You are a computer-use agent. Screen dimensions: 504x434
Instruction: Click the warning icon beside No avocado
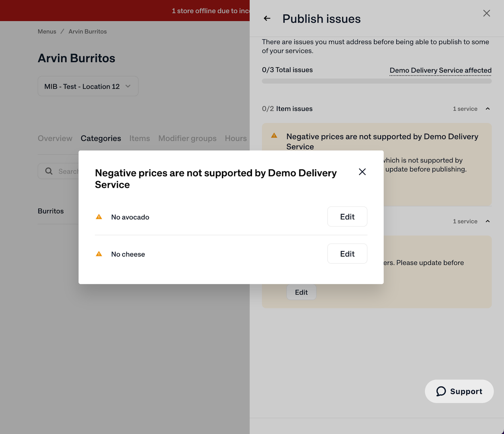point(99,217)
